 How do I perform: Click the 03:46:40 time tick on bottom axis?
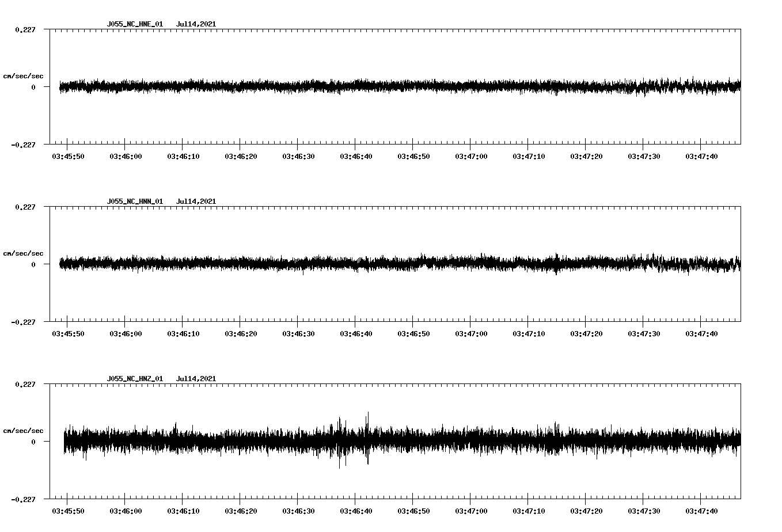pos(356,510)
